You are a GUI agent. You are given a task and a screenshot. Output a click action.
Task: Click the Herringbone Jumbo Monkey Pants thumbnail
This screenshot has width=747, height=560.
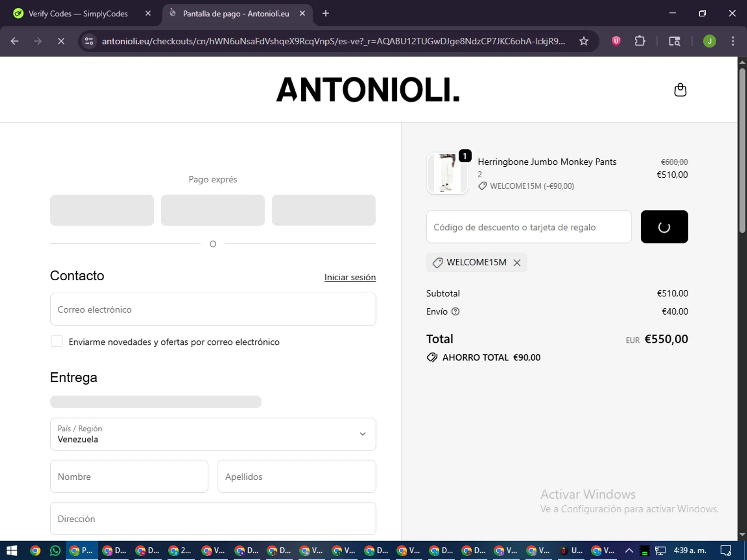[447, 173]
